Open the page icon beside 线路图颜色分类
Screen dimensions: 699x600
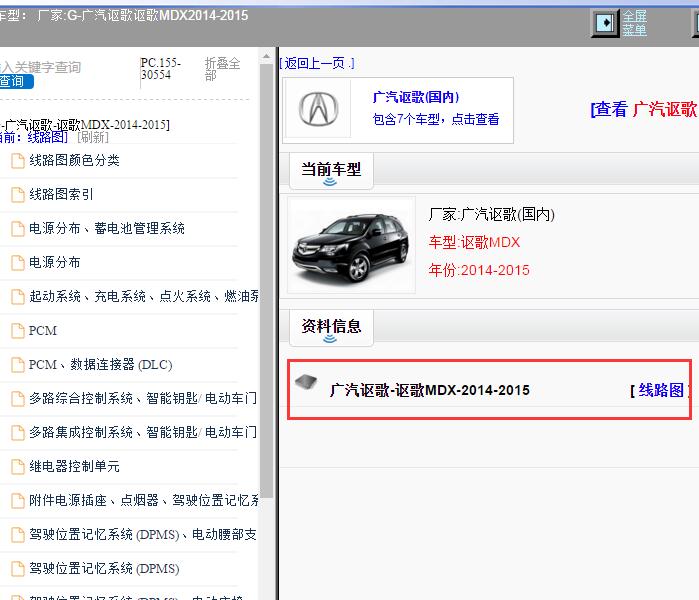coord(18,160)
